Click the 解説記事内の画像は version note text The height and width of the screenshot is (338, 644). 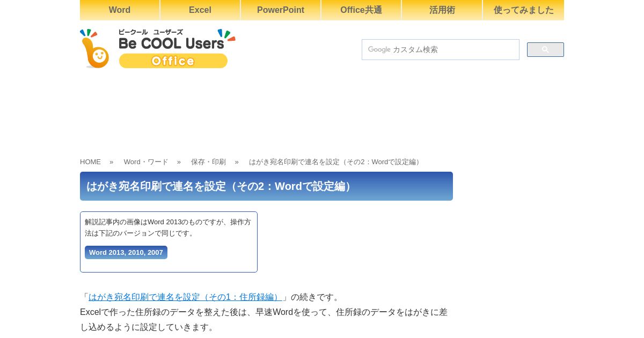(168, 227)
